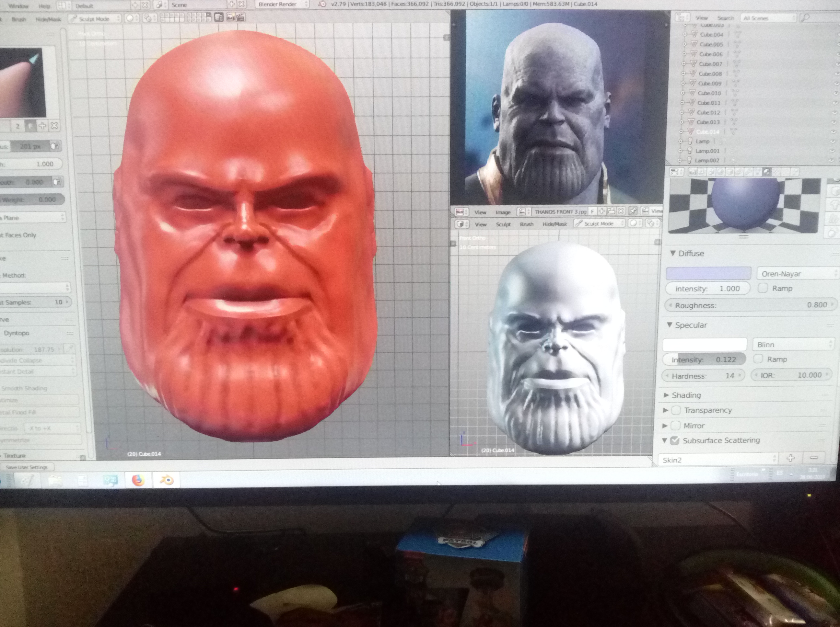Image resolution: width=840 pixels, height=627 pixels.
Task: Click the Diffuse color swatch
Action: tap(708, 274)
